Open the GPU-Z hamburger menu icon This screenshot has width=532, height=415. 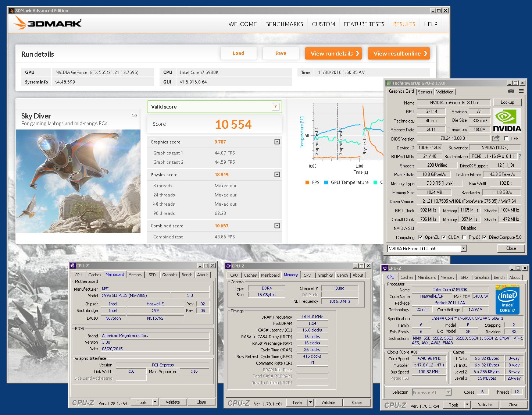point(521,91)
